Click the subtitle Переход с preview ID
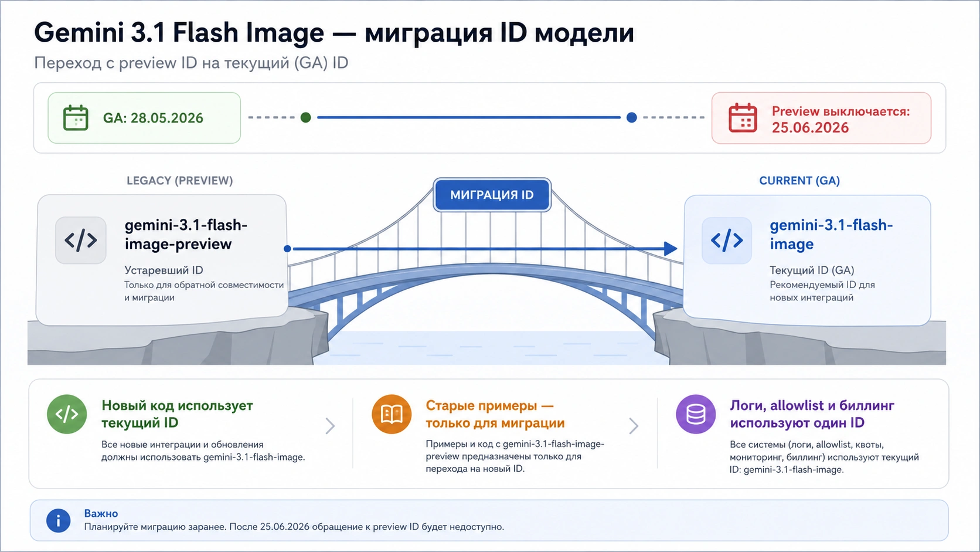The image size is (980, 552). point(191,63)
